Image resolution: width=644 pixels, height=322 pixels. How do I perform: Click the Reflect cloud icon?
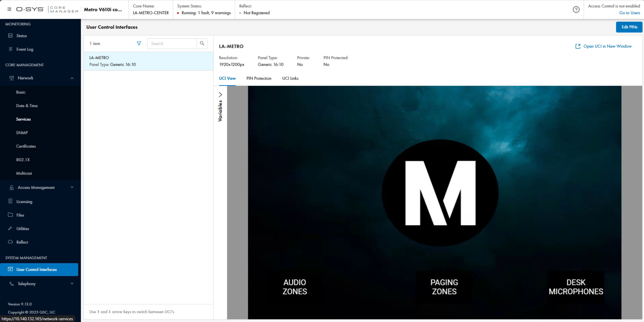coord(10,242)
